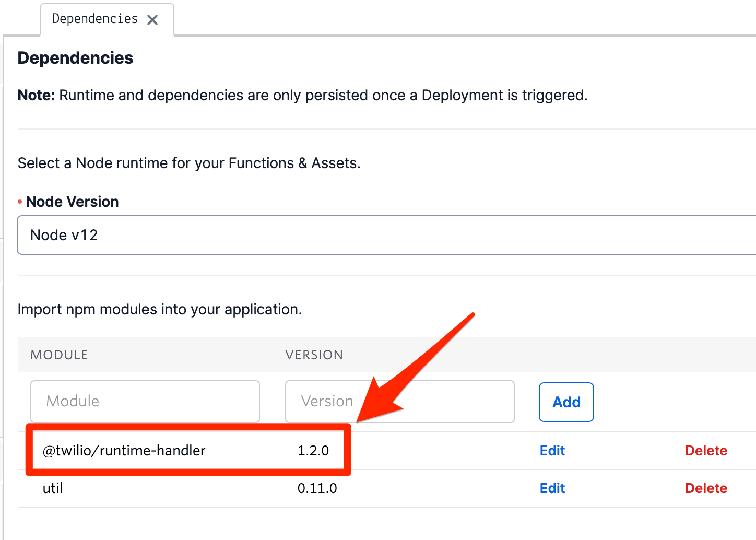Click the Node Version required field label

72,202
